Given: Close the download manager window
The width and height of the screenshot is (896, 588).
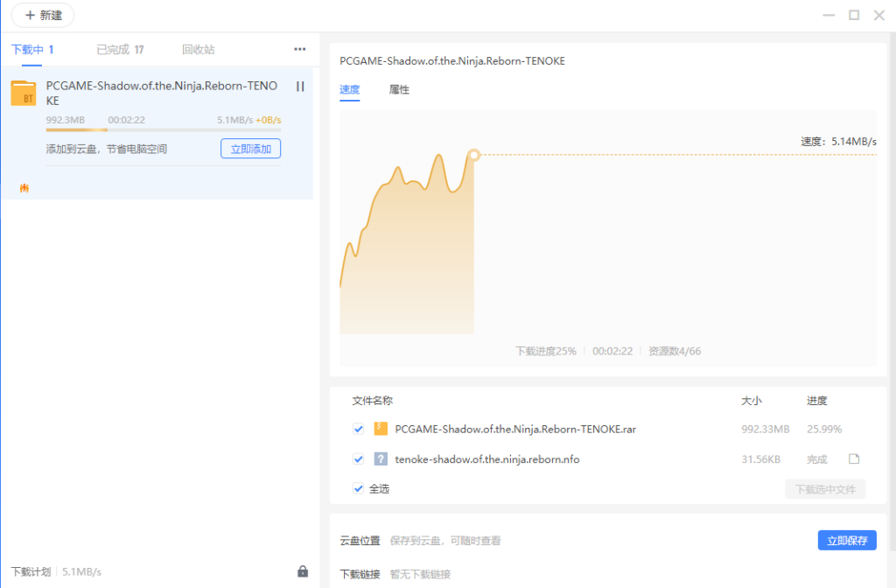Looking at the screenshot, I should coord(878,16).
